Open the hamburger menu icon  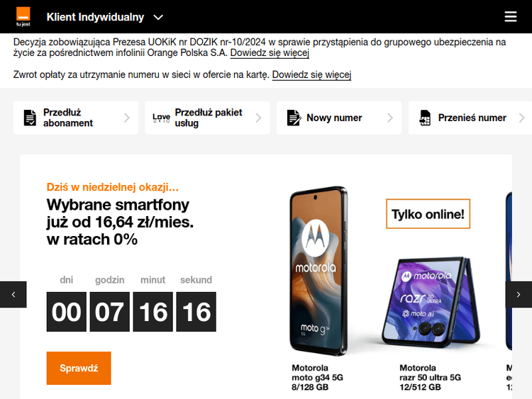coord(511,16)
